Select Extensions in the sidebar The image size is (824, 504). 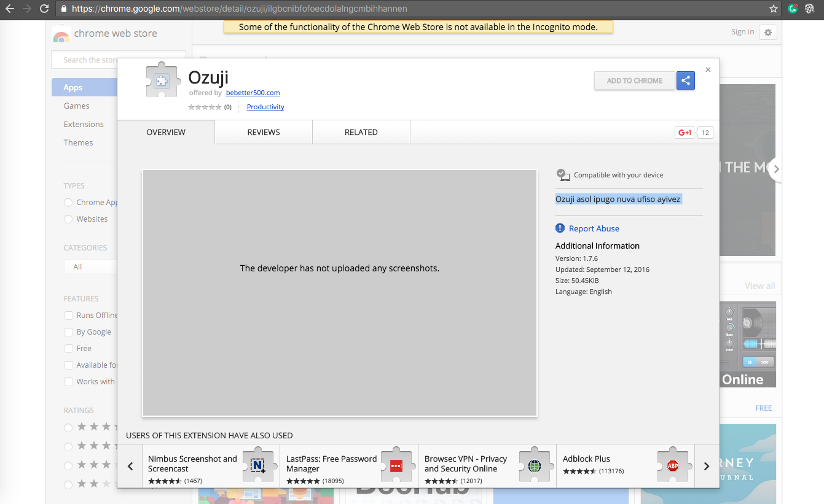84,124
